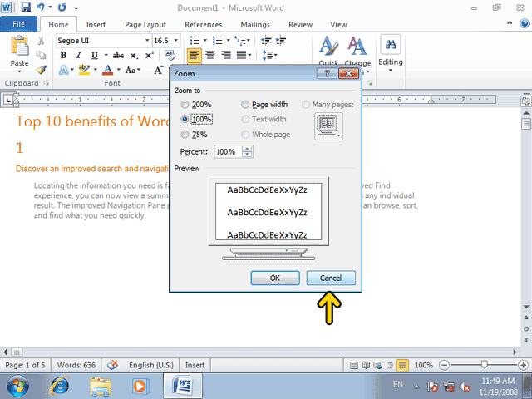
Task: Click the zoom slider handle in status bar
Action: tap(484, 365)
